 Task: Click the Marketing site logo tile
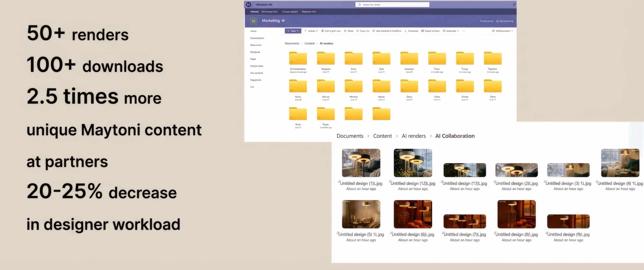[x=254, y=21]
